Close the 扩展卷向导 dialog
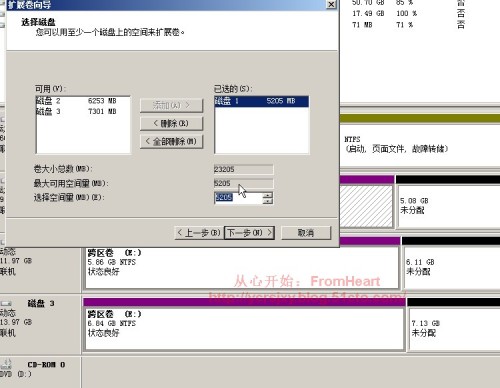Image resolution: width=500 pixels, height=388 pixels. coord(331,4)
